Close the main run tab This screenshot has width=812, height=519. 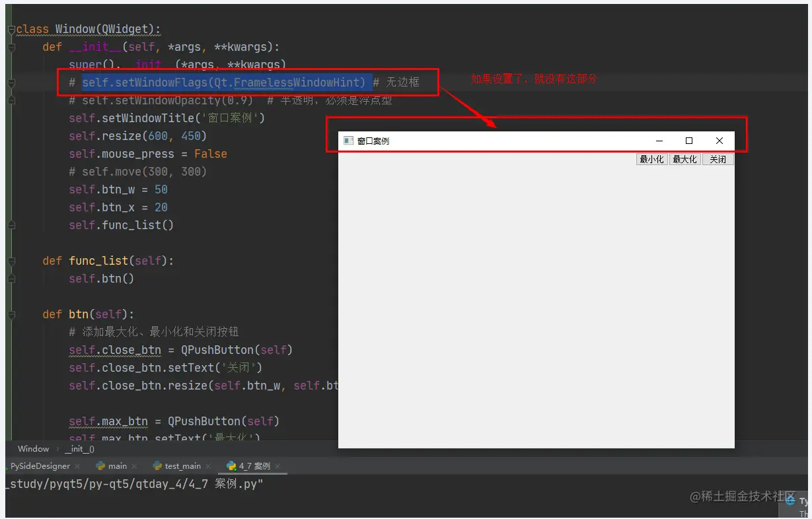click(134, 467)
